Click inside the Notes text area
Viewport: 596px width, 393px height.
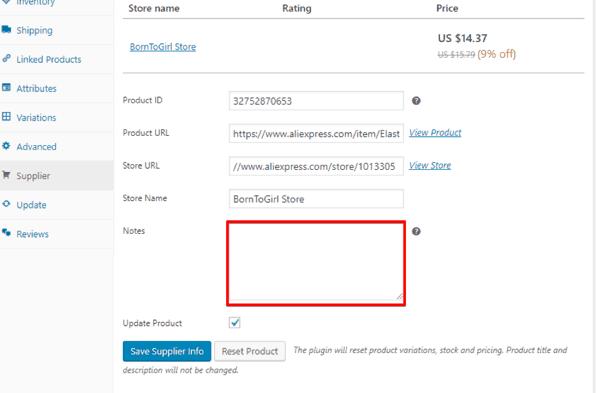pyautogui.click(x=316, y=263)
